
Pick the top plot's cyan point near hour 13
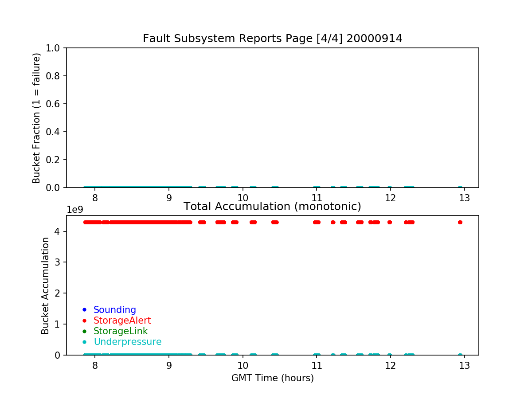pos(460,188)
